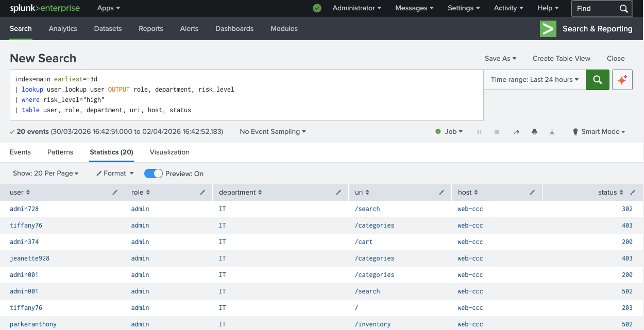Open the Settings menu
The image size is (644, 330).
point(463,8)
